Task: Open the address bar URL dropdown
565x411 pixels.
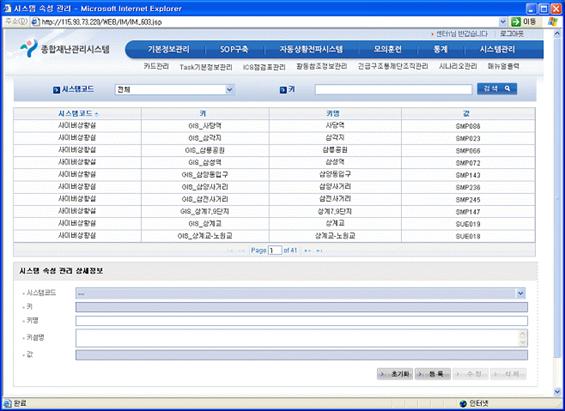Action: [x=503, y=22]
